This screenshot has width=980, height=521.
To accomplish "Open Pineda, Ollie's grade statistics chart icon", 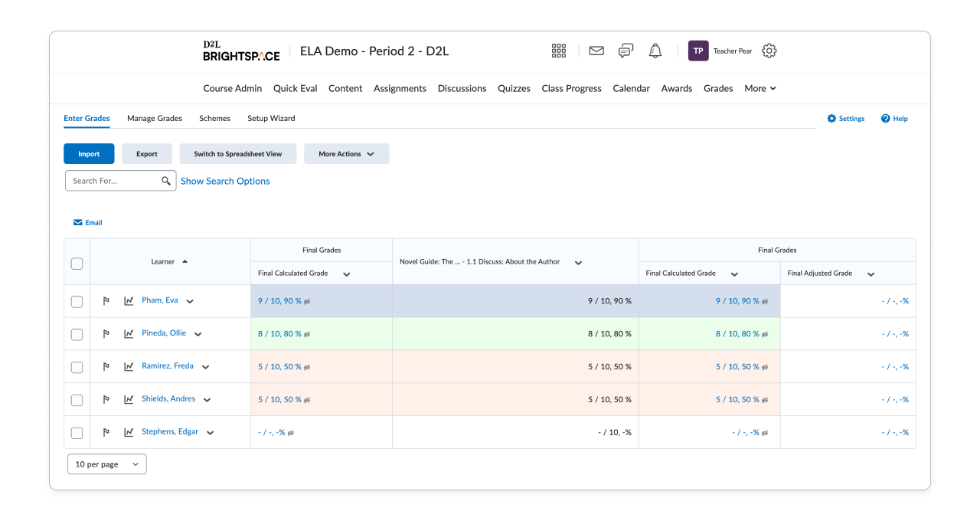I will click(x=129, y=333).
